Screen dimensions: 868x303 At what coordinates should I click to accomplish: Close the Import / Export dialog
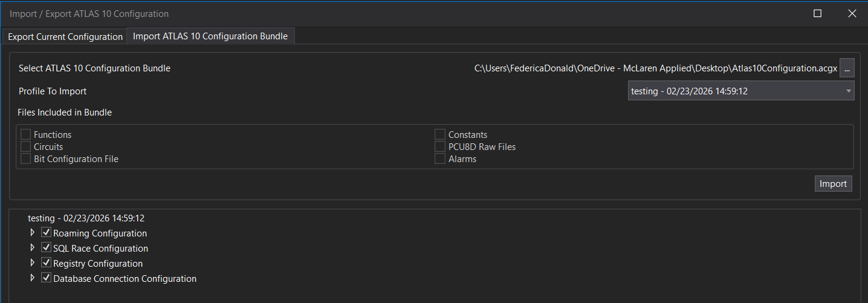[852, 13]
